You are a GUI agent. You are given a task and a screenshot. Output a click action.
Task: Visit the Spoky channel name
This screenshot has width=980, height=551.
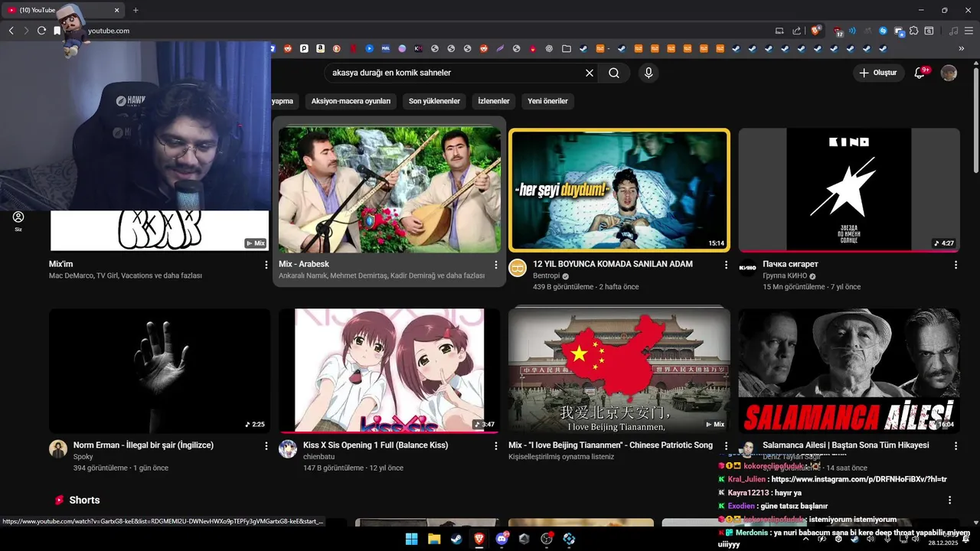[x=83, y=457]
